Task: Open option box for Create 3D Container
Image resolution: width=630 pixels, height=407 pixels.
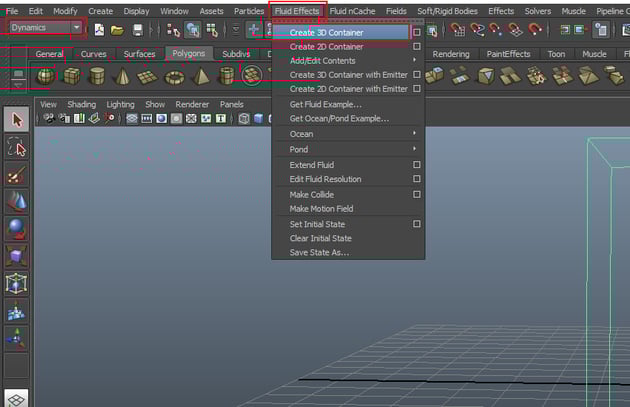Action: tap(417, 32)
